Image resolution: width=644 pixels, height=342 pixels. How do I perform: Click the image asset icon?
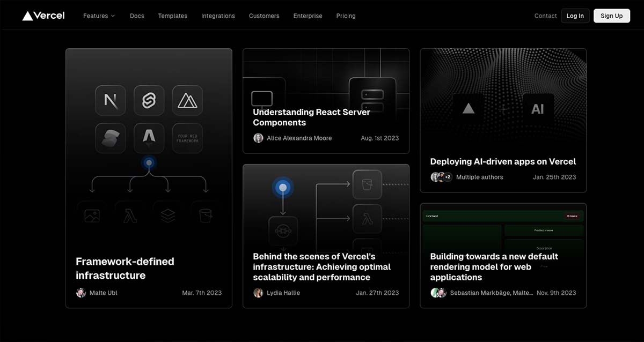[x=91, y=215]
